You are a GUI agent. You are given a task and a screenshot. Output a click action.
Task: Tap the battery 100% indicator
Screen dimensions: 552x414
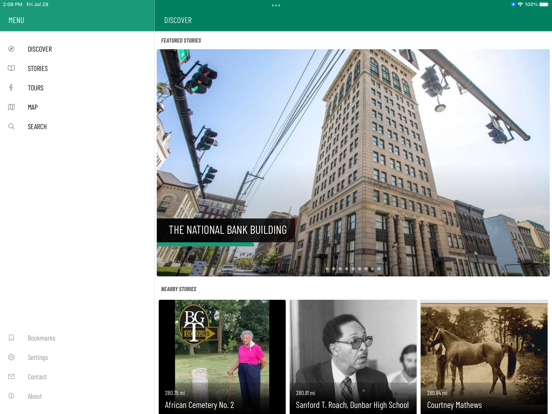(537, 4)
